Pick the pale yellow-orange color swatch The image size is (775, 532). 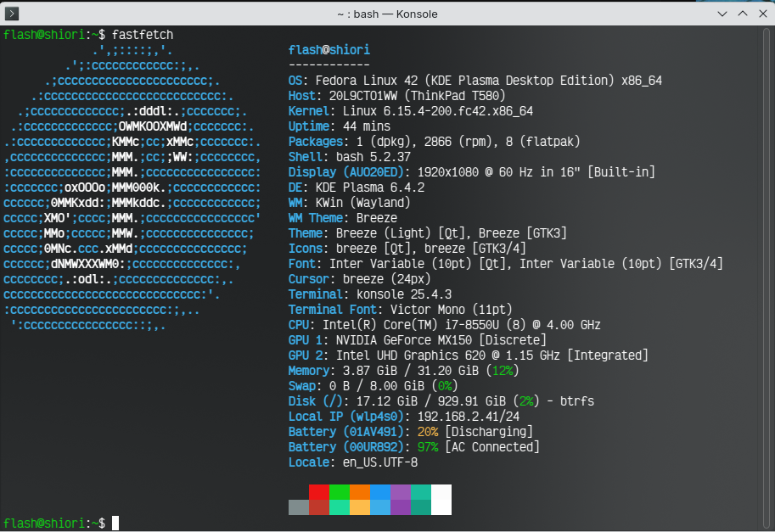click(x=359, y=507)
